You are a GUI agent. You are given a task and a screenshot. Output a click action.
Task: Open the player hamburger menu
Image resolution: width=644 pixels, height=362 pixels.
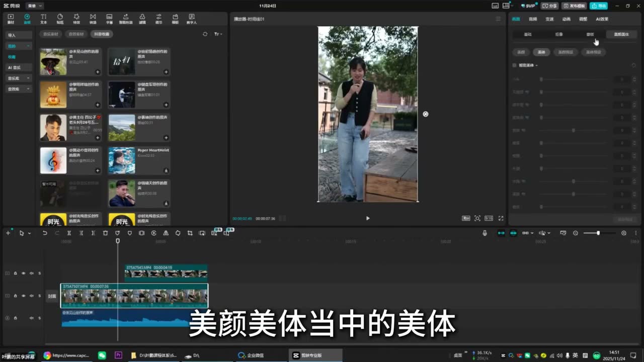498,19
